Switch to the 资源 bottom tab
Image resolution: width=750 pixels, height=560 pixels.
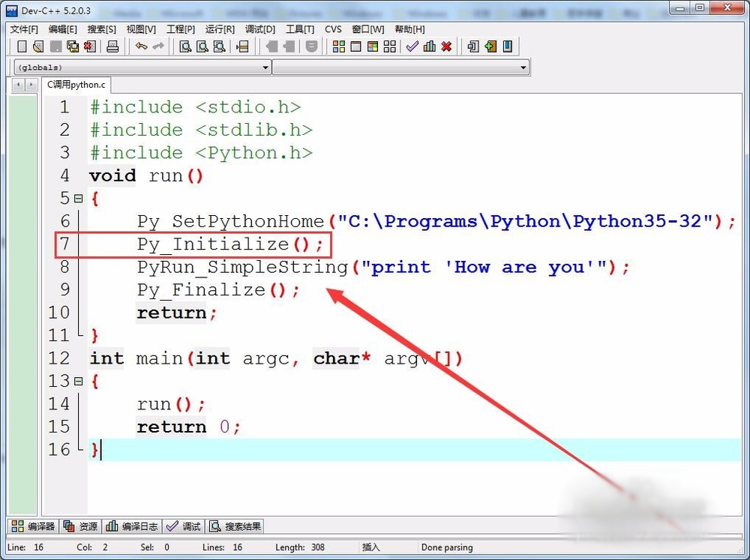coord(81,526)
